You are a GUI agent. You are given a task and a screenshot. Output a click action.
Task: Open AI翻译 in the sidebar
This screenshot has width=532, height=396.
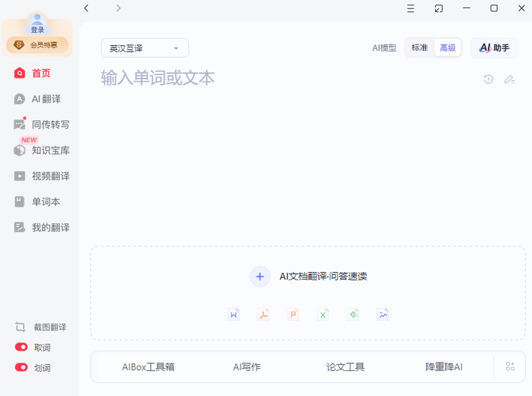(x=46, y=99)
